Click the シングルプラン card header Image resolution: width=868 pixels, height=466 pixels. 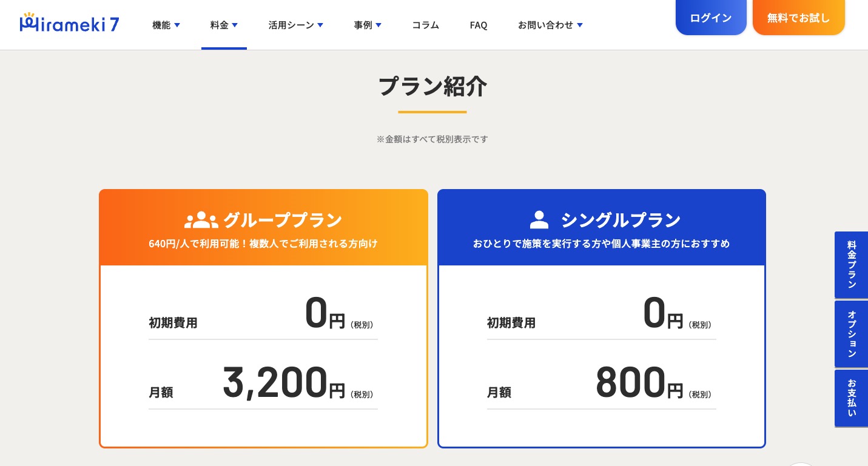(601, 228)
